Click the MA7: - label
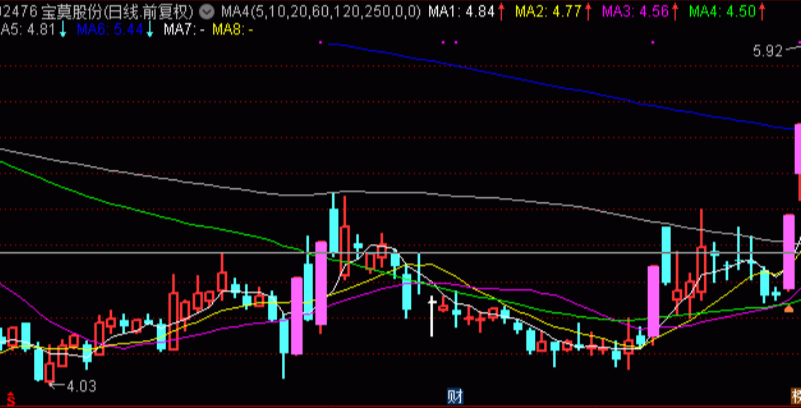The height and width of the screenshot is (408, 801). coord(184,30)
